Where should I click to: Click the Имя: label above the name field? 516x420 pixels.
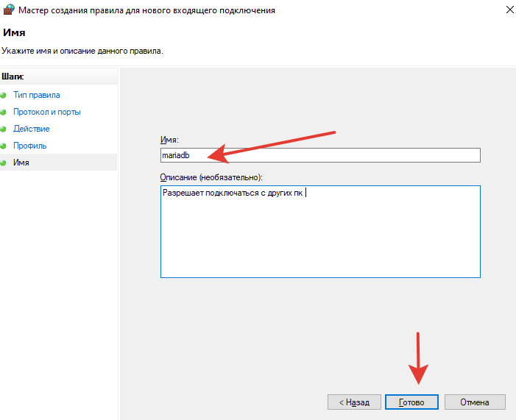(169, 140)
